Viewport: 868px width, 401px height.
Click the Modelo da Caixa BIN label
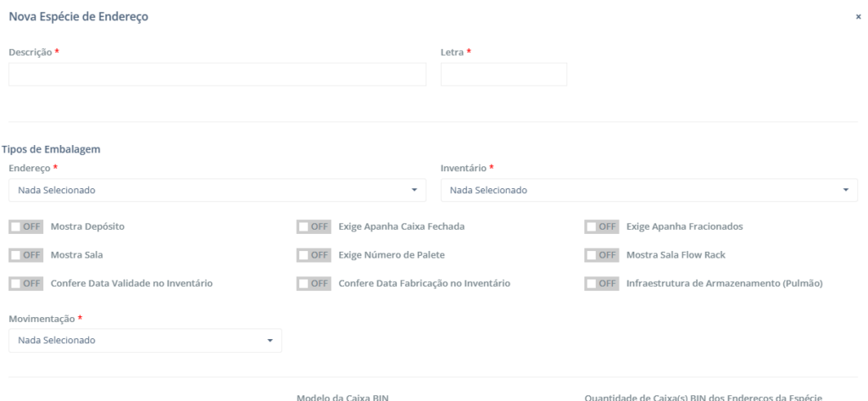coord(342,397)
